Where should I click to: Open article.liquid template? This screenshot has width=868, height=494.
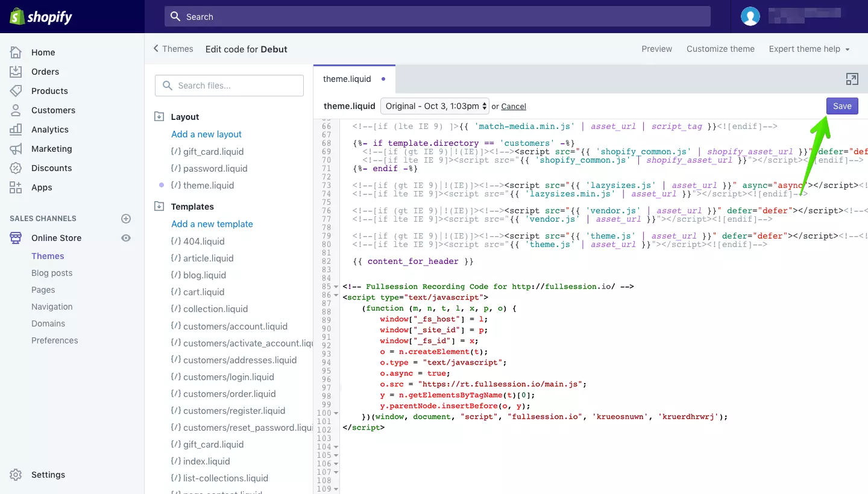[x=209, y=258]
